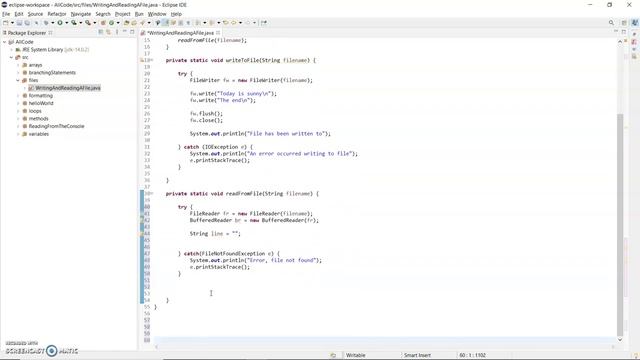This screenshot has width=640, height=360.
Task: Select the Package Explorer tab
Action: click(x=27, y=32)
